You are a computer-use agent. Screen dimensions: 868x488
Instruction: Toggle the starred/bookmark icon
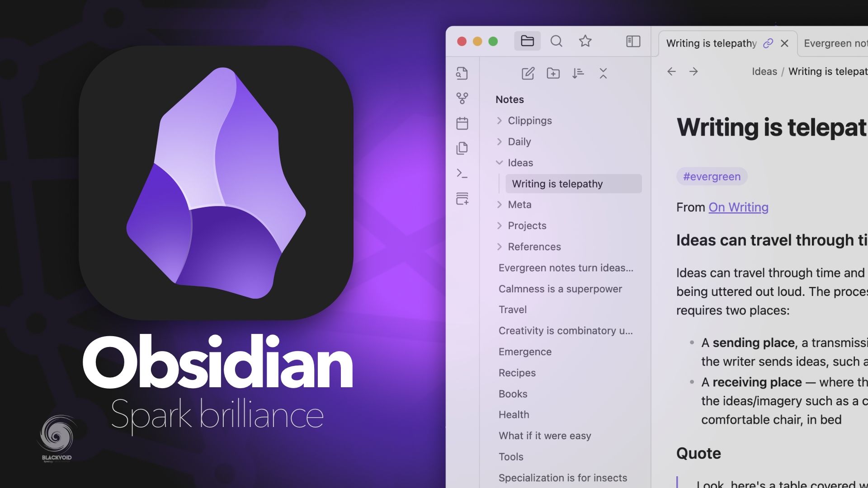(585, 41)
